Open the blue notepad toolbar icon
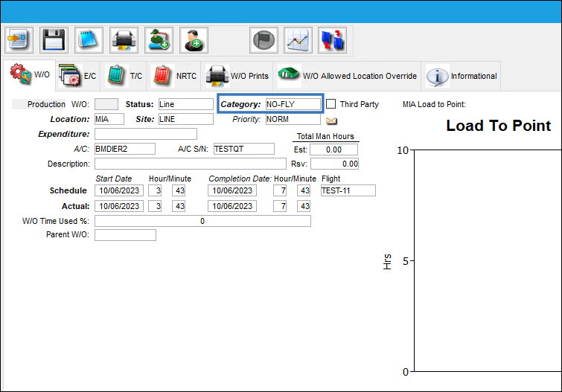This screenshot has height=392, width=562. [x=89, y=39]
